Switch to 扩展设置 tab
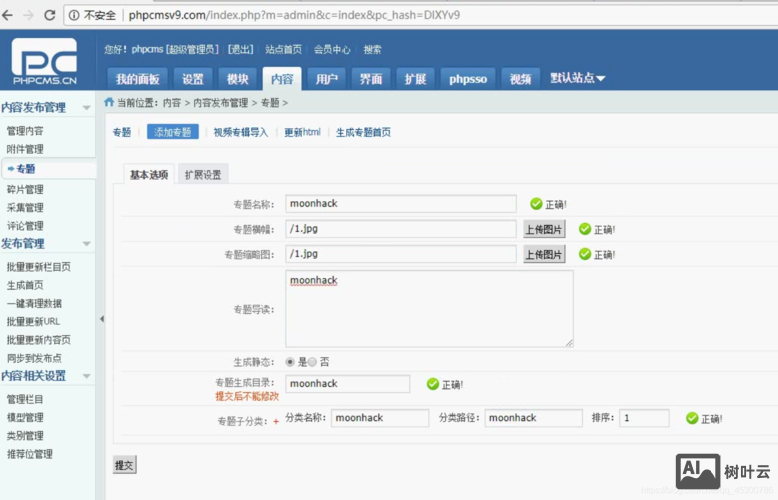778x500 pixels. point(203,175)
